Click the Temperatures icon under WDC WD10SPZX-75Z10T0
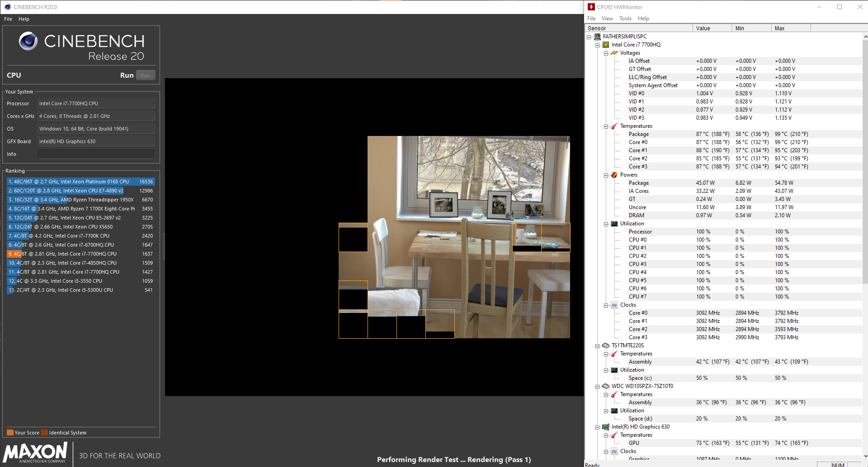Screen dimensions: 868x467 [614, 394]
